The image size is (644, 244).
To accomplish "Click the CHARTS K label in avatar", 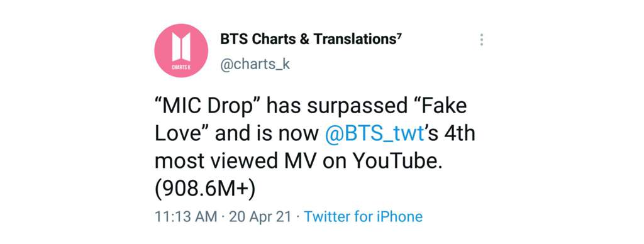I will point(181,67).
